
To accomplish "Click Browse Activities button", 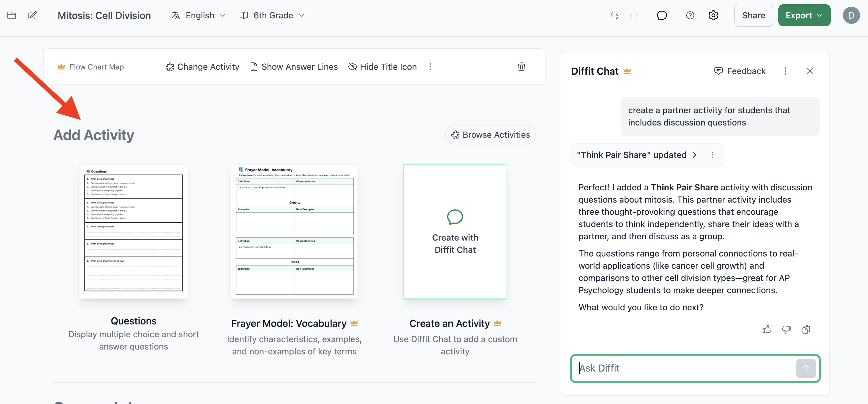I will pos(490,135).
